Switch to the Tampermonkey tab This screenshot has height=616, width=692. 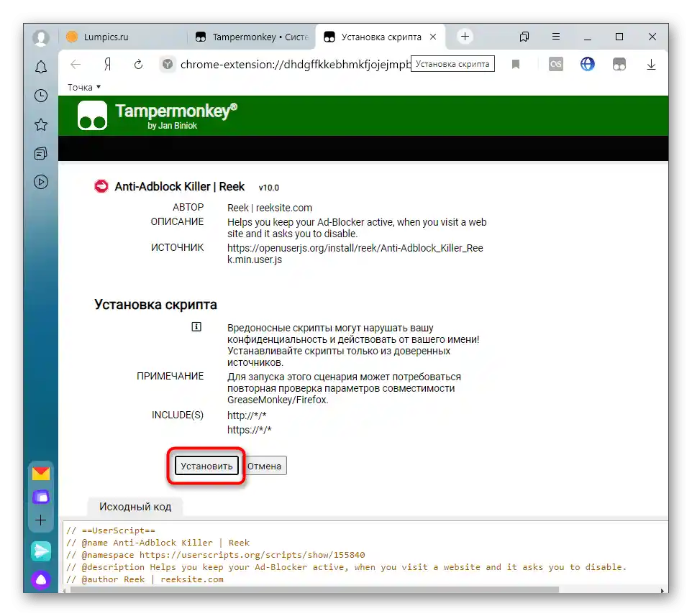pyautogui.click(x=252, y=37)
